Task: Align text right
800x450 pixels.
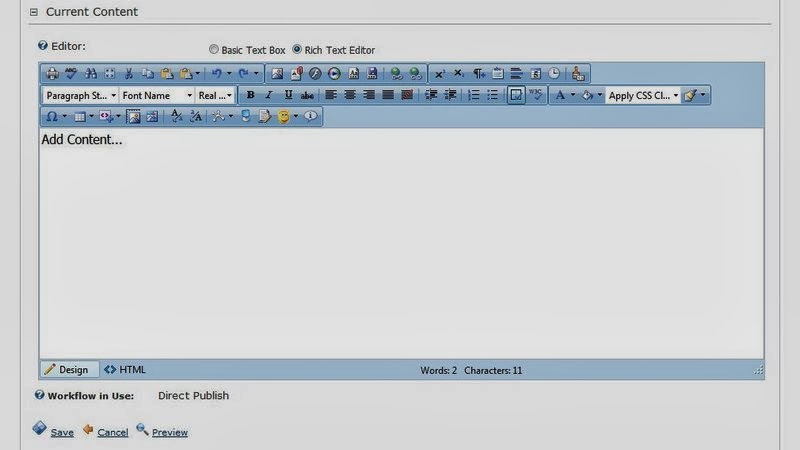Action: [x=369, y=95]
